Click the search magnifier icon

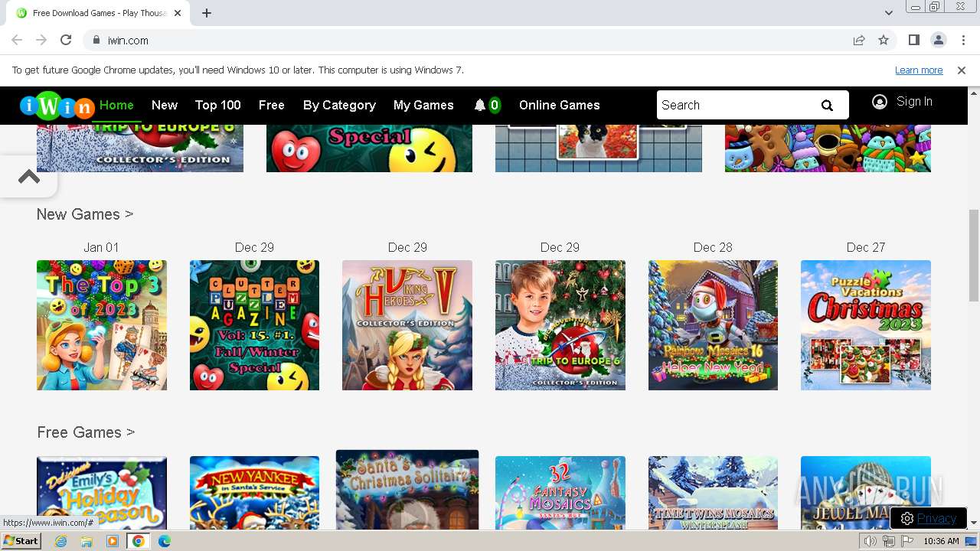pos(827,106)
